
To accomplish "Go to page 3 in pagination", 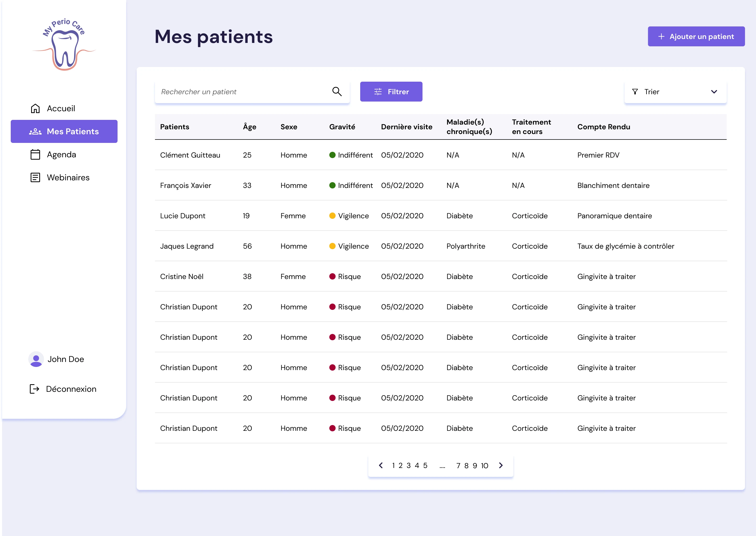I will point(409,465).
